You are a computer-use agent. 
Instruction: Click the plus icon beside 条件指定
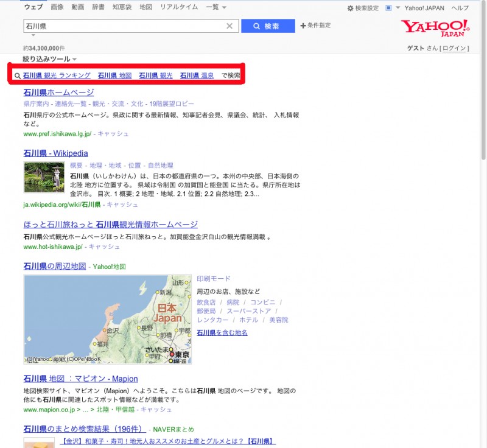coord(303,26)
